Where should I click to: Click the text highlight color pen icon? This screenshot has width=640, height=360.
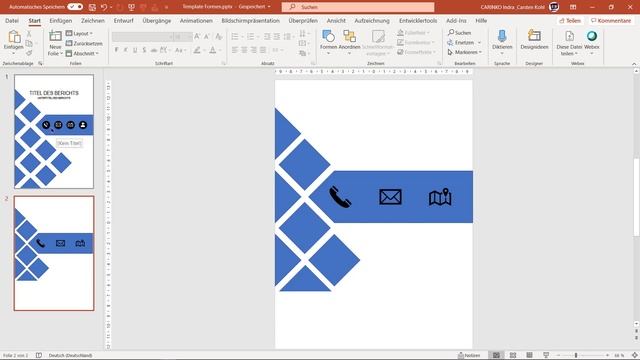point(197,50)
